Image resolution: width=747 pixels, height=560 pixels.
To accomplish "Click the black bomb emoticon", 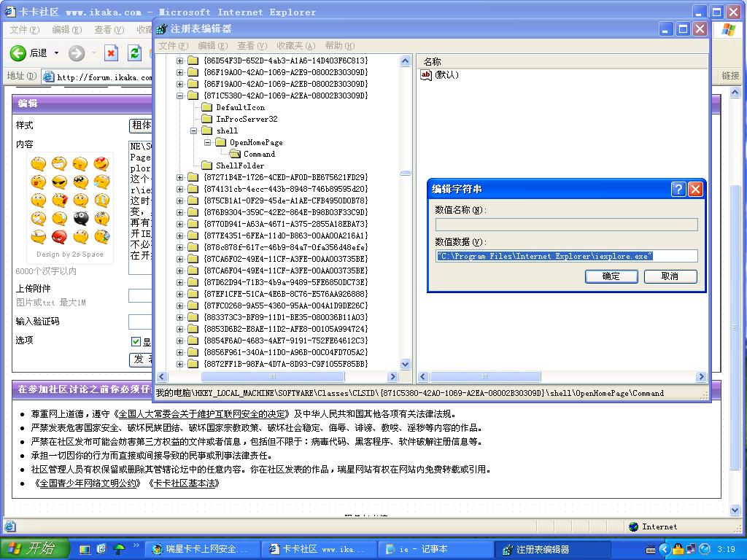I will (x=80, y=218).
